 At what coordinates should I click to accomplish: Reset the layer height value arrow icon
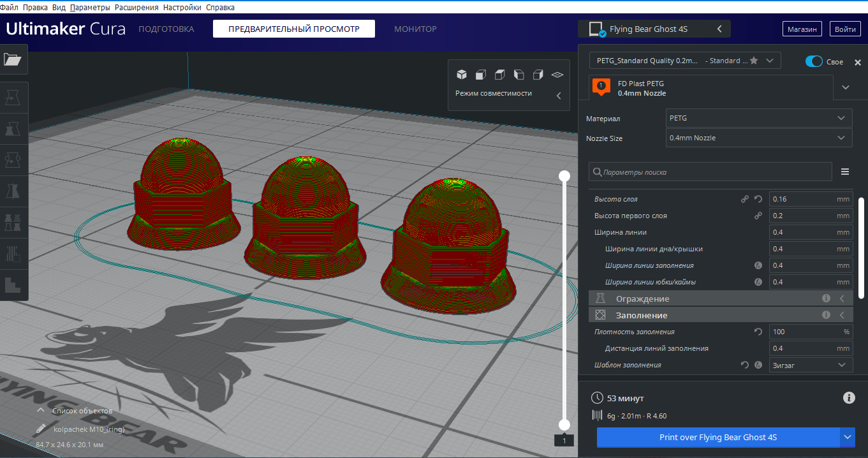pos(758,199)
